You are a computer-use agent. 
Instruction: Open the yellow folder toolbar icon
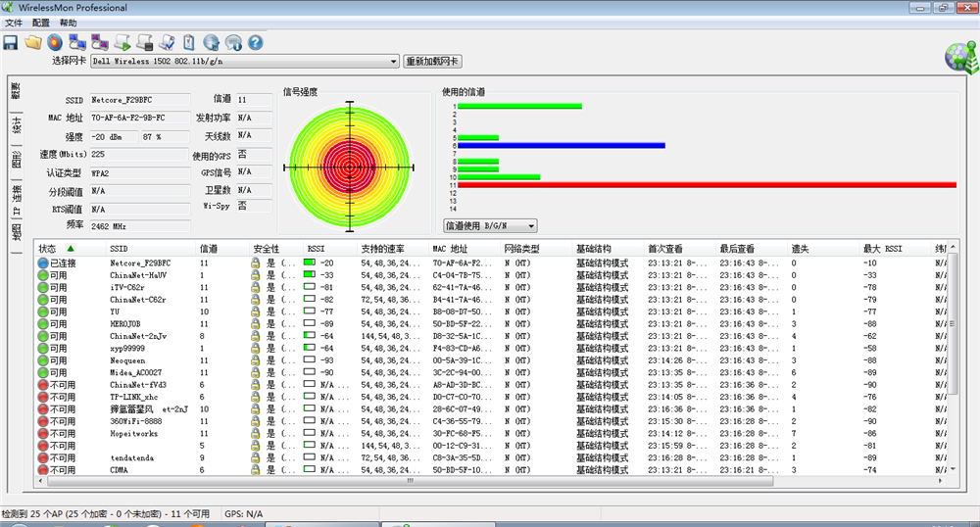pos(32,42)
